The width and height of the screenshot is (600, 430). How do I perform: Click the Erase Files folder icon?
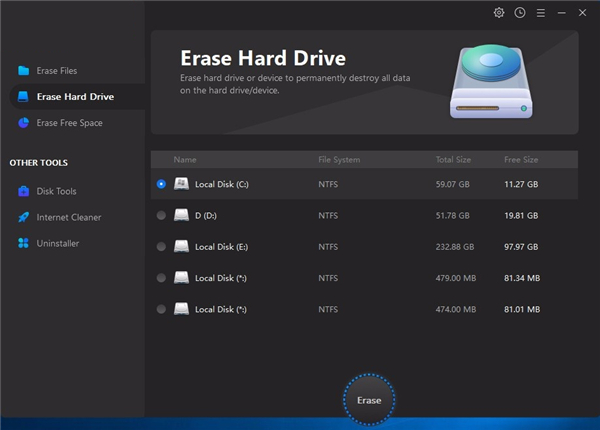click(x=23, y=71)
